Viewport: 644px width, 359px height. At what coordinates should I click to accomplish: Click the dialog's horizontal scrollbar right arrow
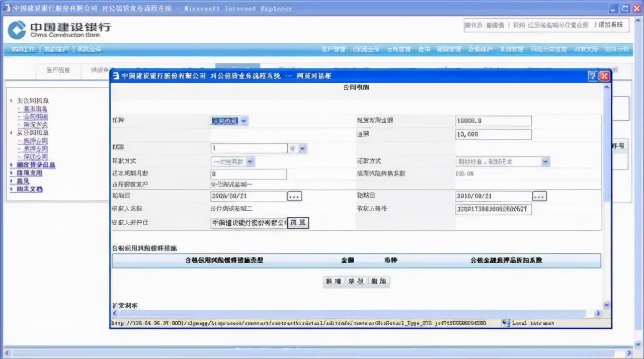(598, 313)
